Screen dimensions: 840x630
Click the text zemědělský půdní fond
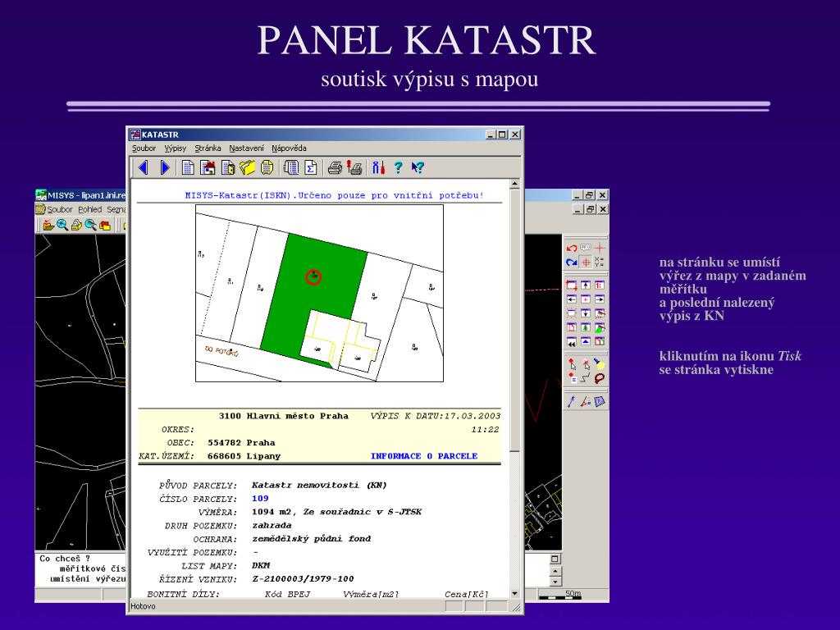coord(311,538)
